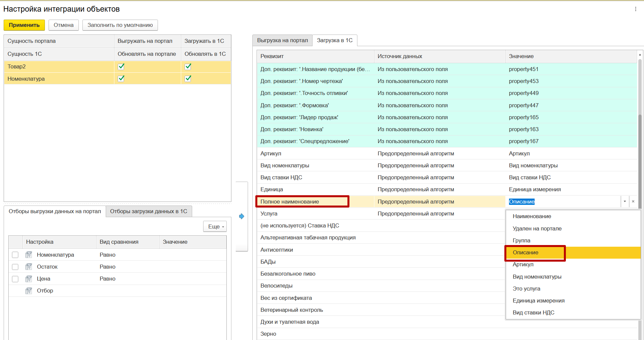The width and height of the screenshot is (644, 340).
Task: Open the Еще dropdown menu
Action: (215, 226)
